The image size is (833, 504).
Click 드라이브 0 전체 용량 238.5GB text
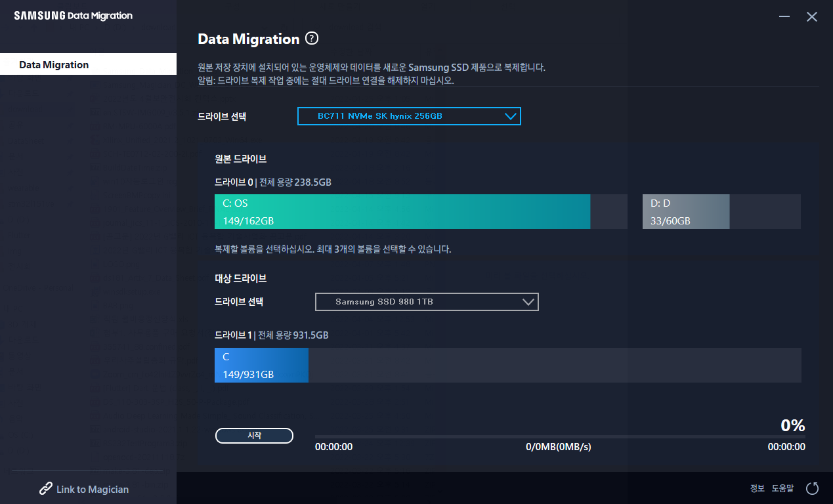coord(273,182)
